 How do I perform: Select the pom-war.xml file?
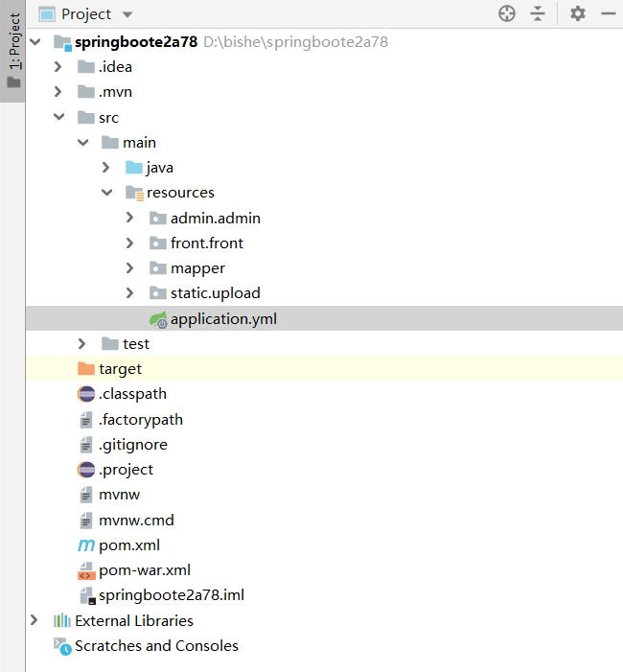click(x=144, y=570)
